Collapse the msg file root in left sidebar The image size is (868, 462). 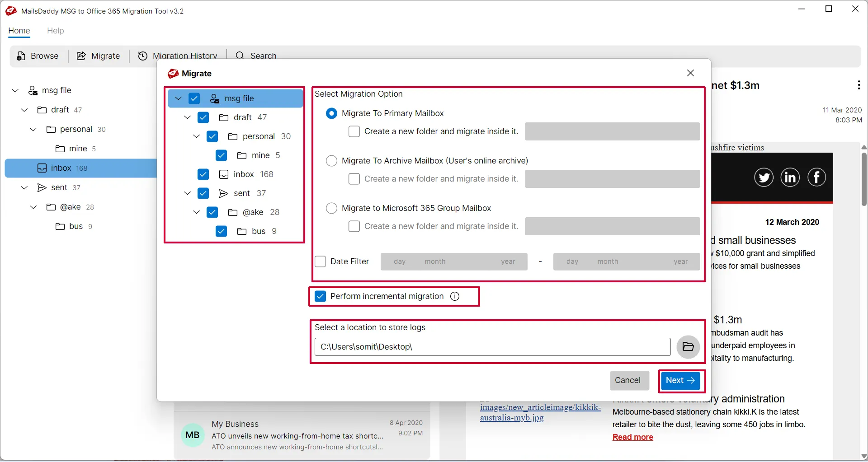[15, 90]
